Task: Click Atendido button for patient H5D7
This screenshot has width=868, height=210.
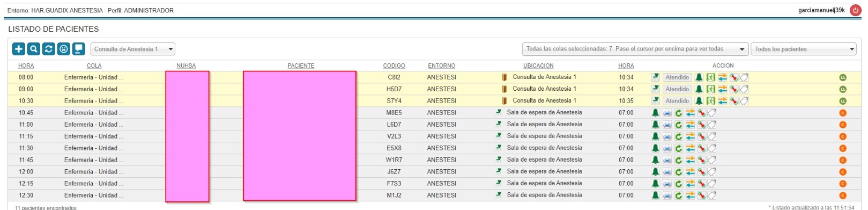Action: [677, 89]
